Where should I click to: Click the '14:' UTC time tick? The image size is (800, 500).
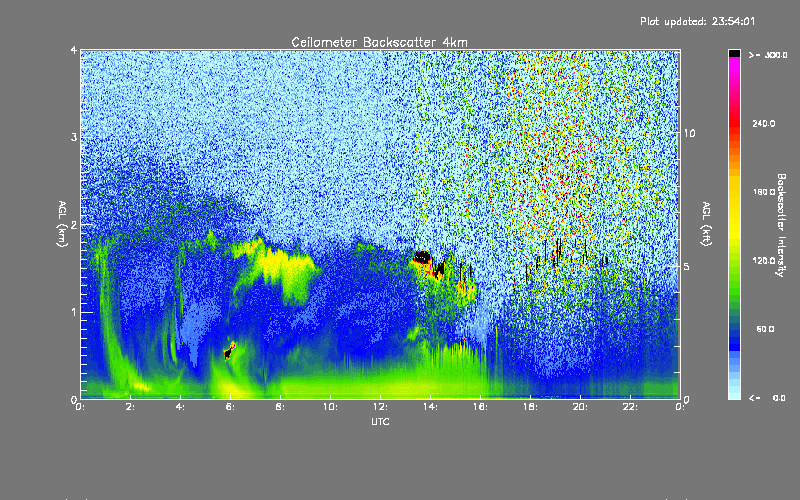(430, 407)
